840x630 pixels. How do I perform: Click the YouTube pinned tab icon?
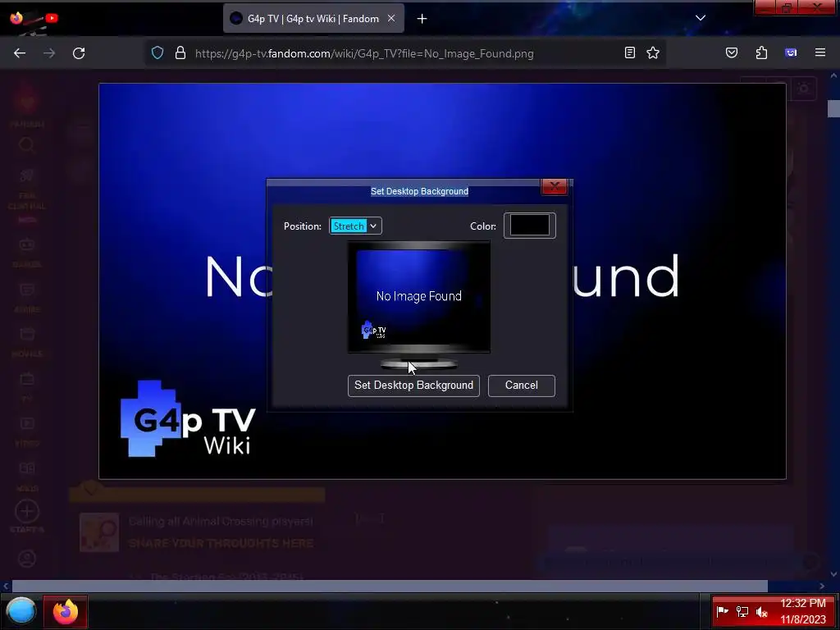pyautogui.click(x=52, y=18)
